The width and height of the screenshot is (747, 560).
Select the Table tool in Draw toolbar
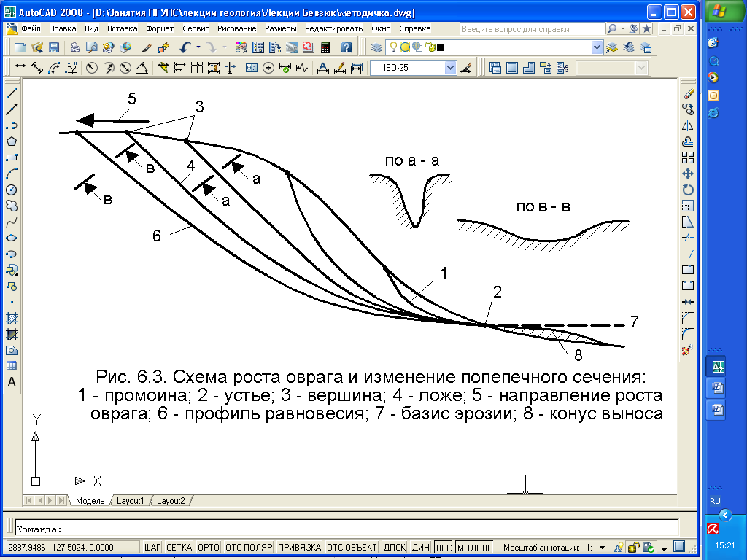click(x=12, y=366)
